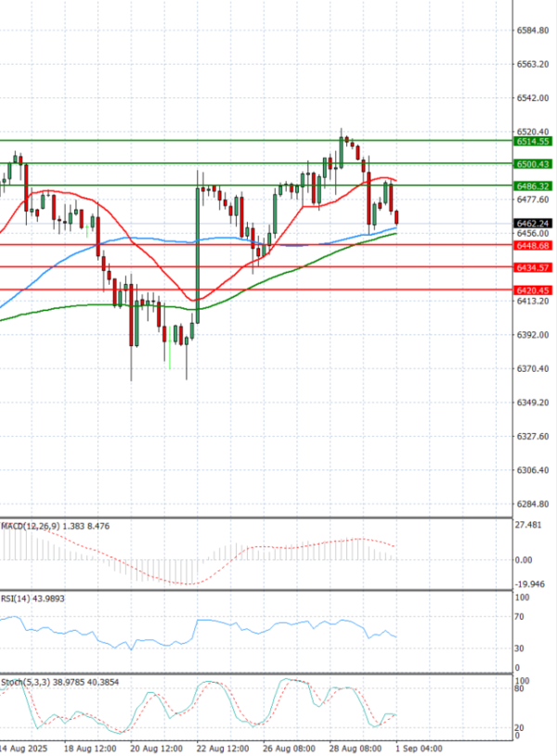
Task: Click the RSI scale level 30
Action: click(x=519, y=648)
